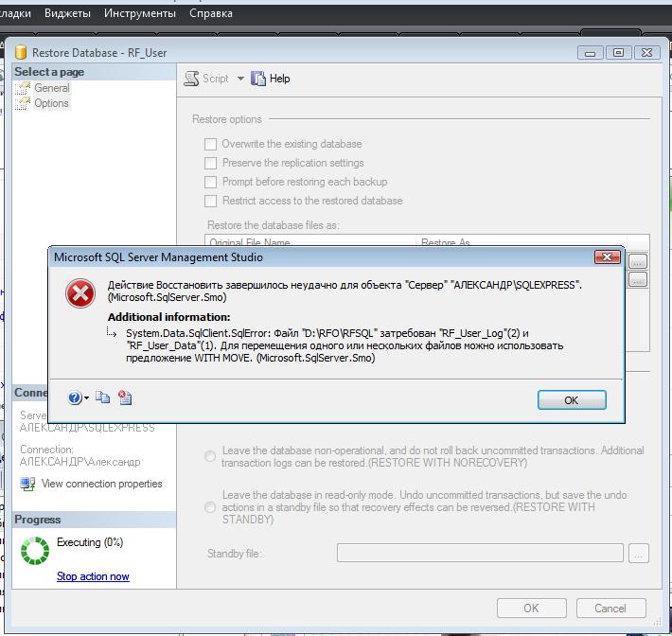
Task: Copy error message text icon
Action: pyautogui.click(x=102, y=397)
